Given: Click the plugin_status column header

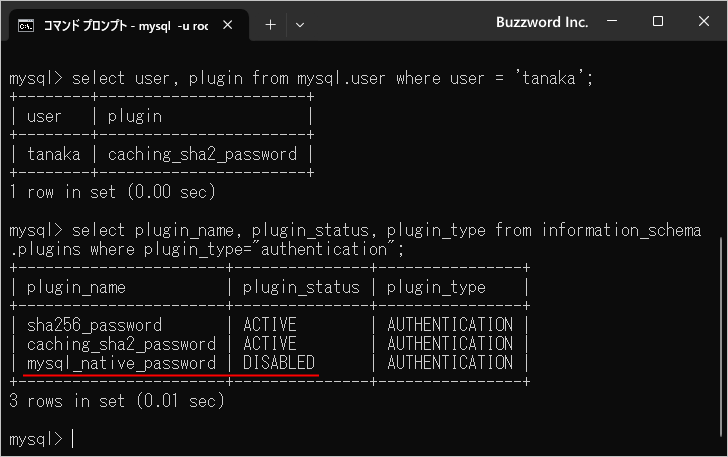Looking at the screenshot, I should tap(302, 287).
